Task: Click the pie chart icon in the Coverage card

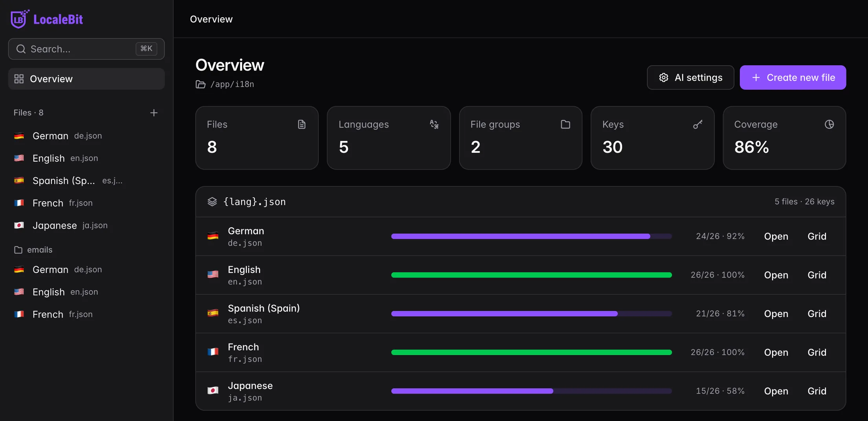Action: [x=829, y=124]
